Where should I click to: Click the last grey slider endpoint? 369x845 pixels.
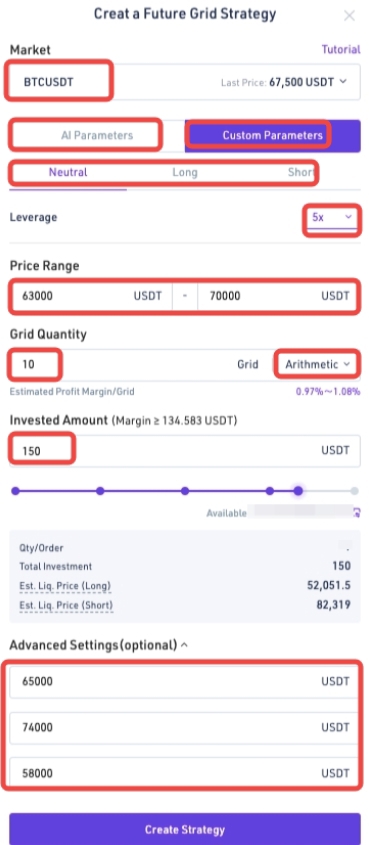[354, 491]
